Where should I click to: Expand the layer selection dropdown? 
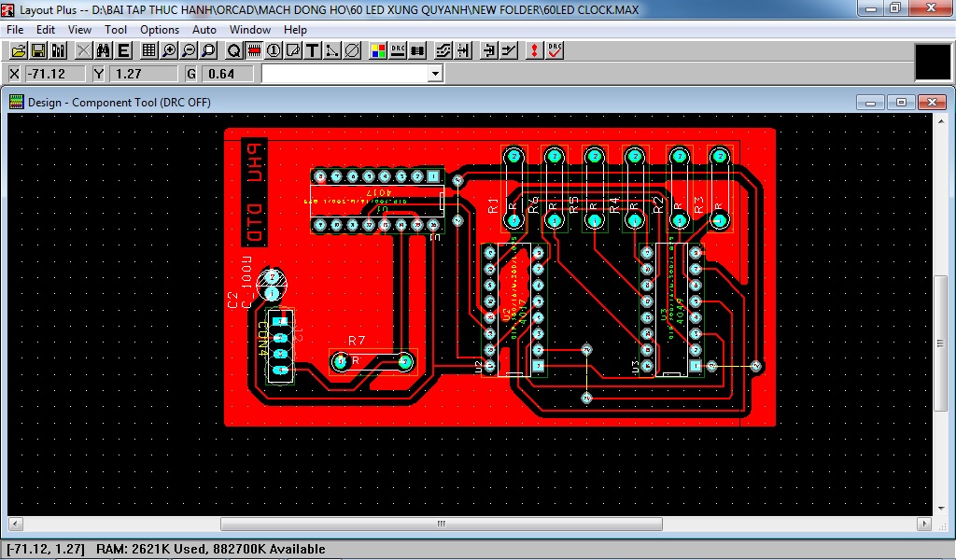tap(434, 74)
